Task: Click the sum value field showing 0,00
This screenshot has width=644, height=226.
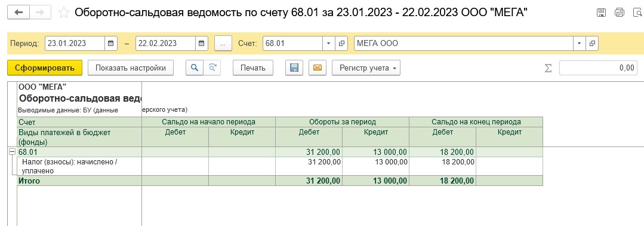Action: point(599,68)
